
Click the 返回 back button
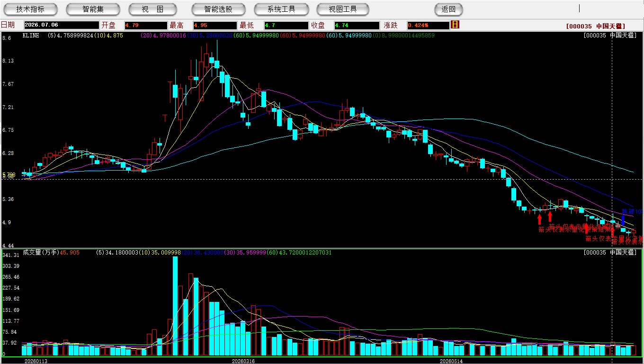click(x=448, y=9)
